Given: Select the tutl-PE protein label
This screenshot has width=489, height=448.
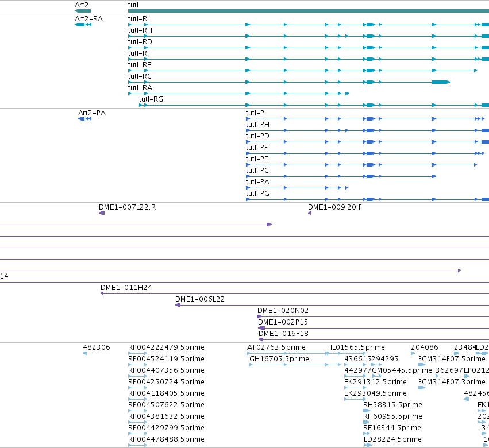Looking at the screenshot, I should [x=257, y=159].
